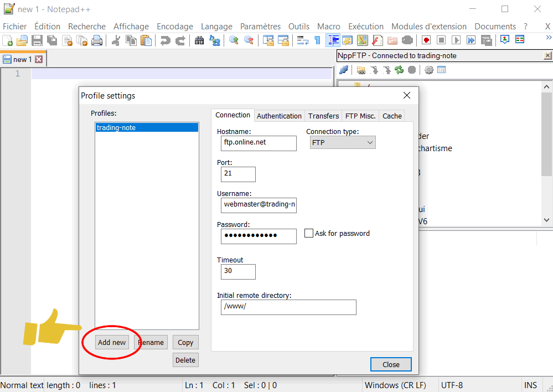This screenshot has height=392, width=553.
Task: Open the Paramètres menu
Action: coord(260,27)
